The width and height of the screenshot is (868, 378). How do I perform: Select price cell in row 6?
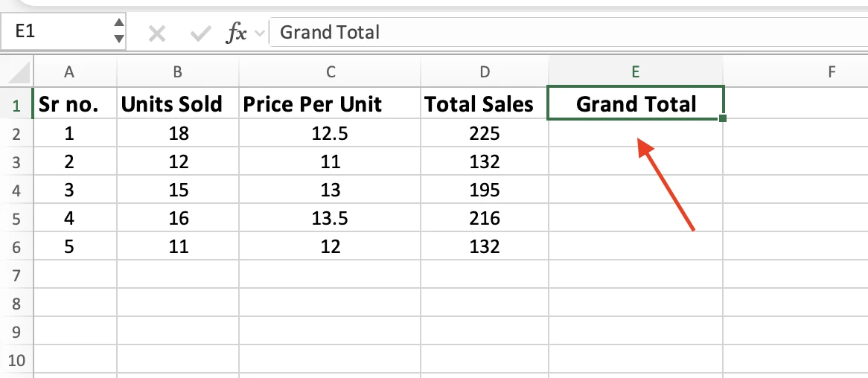(330, 246)
